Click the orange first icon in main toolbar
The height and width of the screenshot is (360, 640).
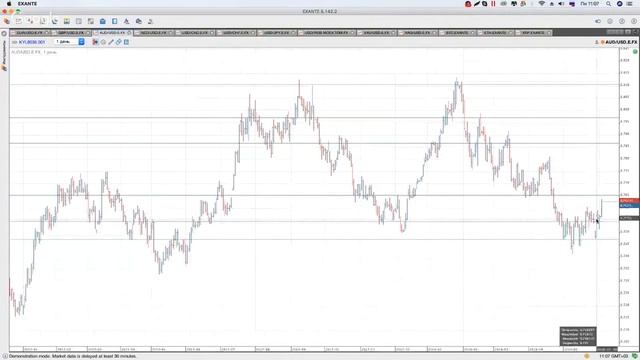coord(7,21)
